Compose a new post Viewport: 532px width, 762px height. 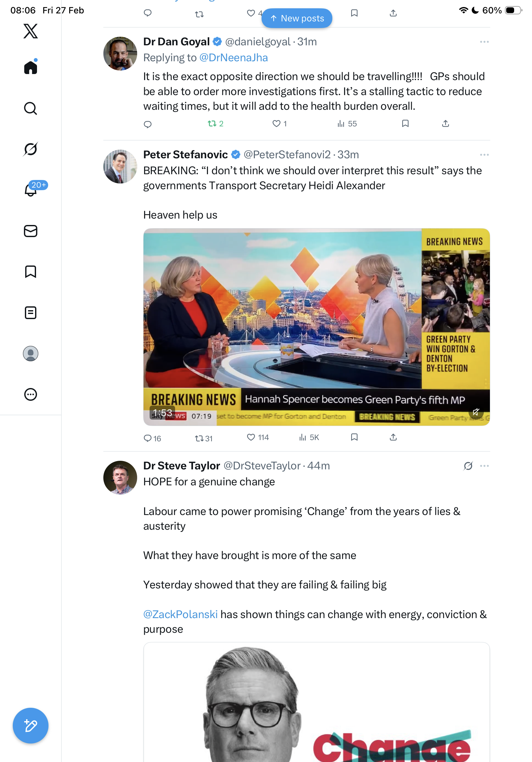click(x=31, y=726)
